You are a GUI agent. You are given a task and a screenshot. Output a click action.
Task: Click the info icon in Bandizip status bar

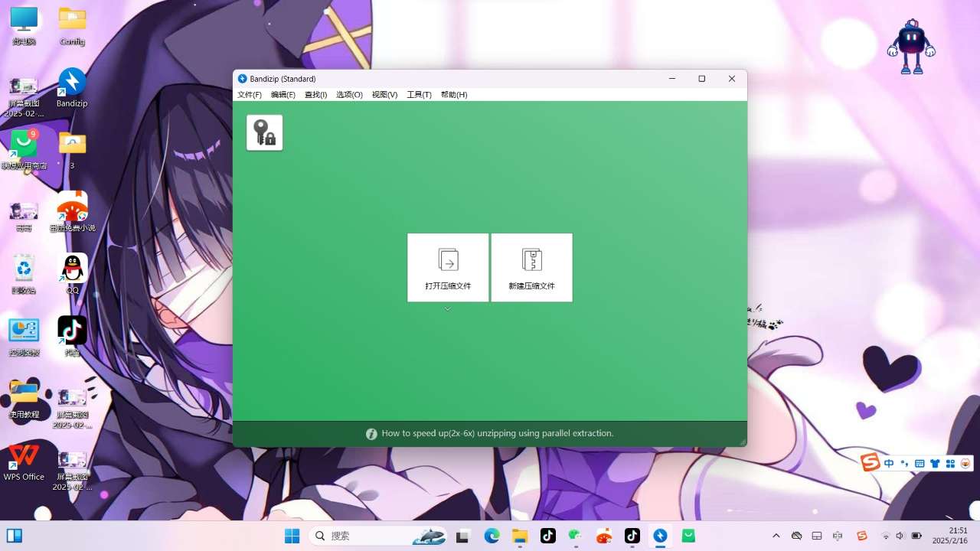point(371,434)
